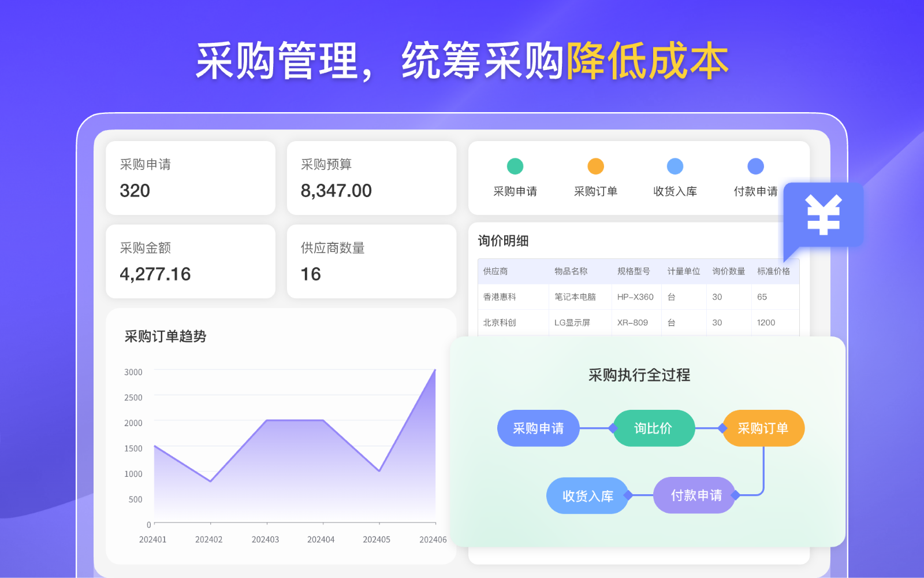Select the orange 采购订单 flow node
Screen dimensions: 924x578
[x=763, y=428]
